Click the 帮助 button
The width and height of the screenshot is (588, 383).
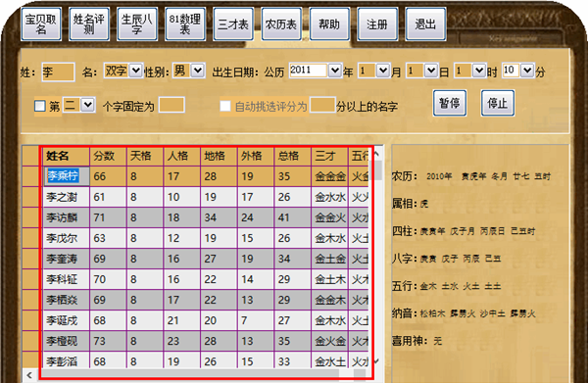point(329,24)
